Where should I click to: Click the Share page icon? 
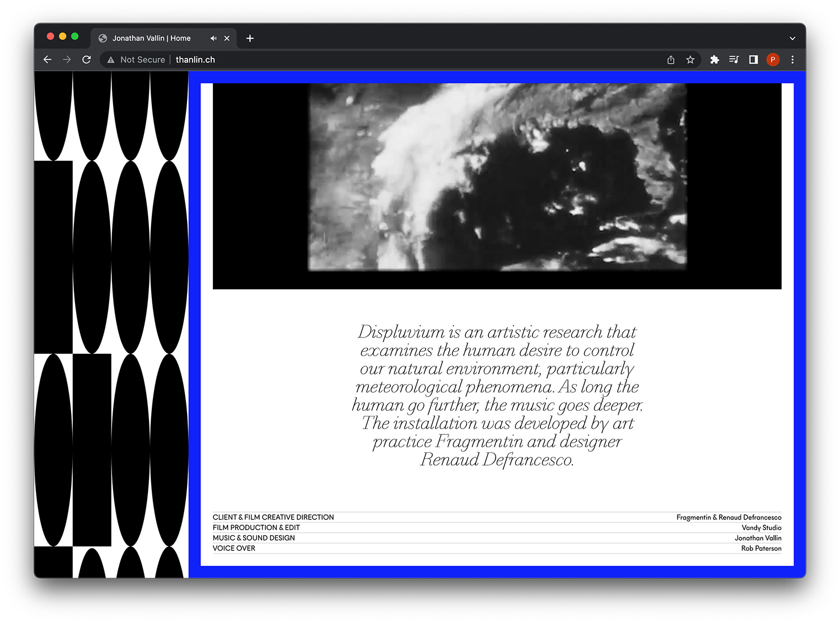pyautogui.click(x=670, y=60)
